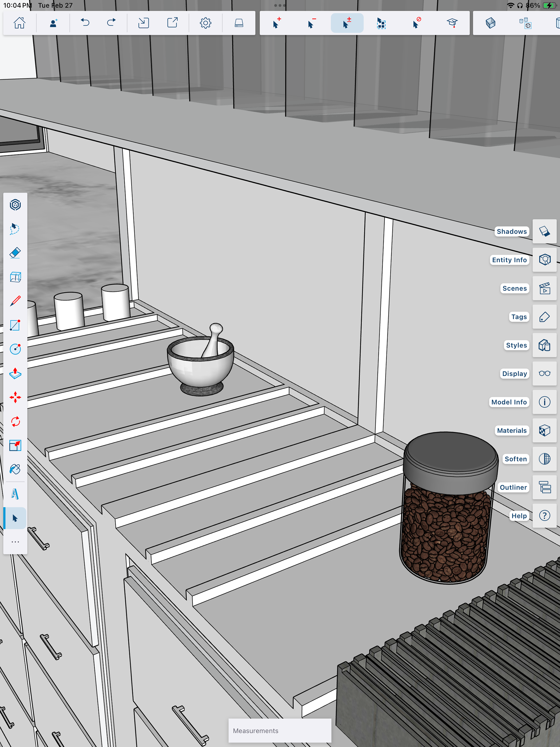Choose the 3D Text tool

click(x=15, y=494)
